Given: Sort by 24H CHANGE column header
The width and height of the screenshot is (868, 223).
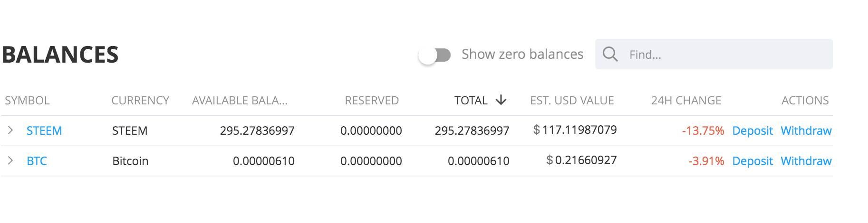Looking at the screenshot, I should tap(686, 100).
